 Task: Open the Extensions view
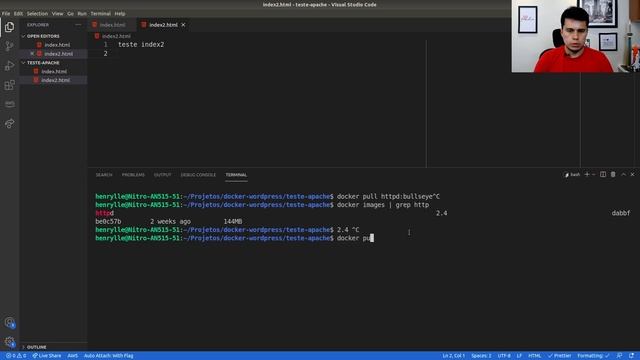[9, 85]
